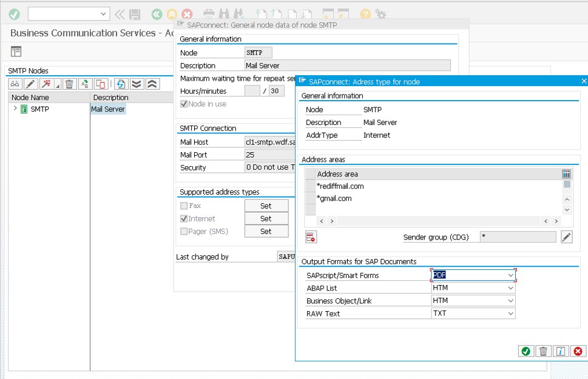Open the ABAP List format dropdown
Screen dimensions: 588x379
tap(510, 288)
